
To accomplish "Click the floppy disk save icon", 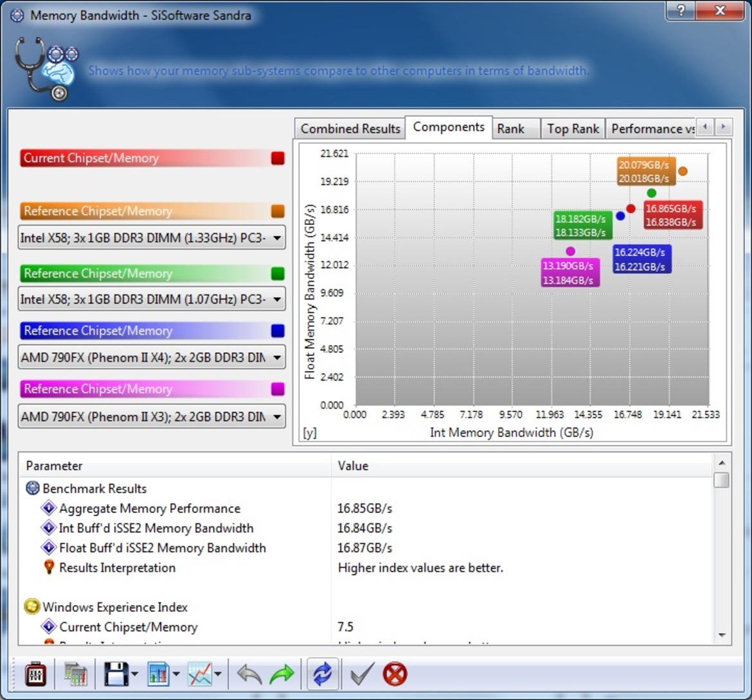I will [x=116, y=674].
